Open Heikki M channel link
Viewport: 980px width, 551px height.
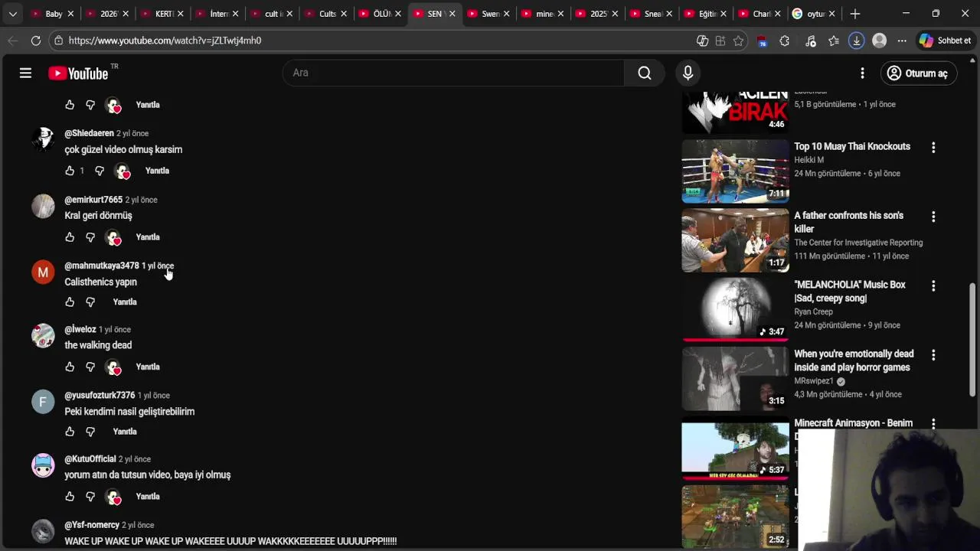[808, 160]
